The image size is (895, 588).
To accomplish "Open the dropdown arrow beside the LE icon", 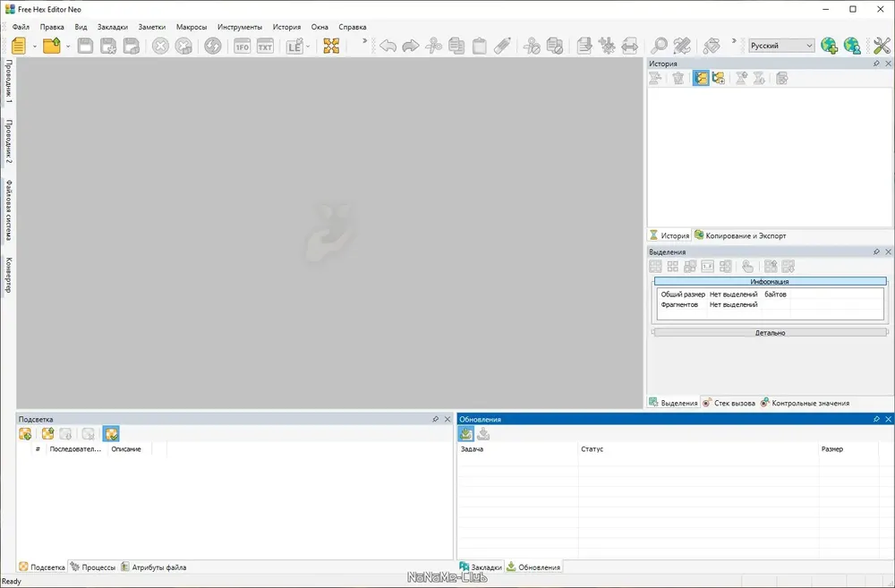I will (308, 47).
